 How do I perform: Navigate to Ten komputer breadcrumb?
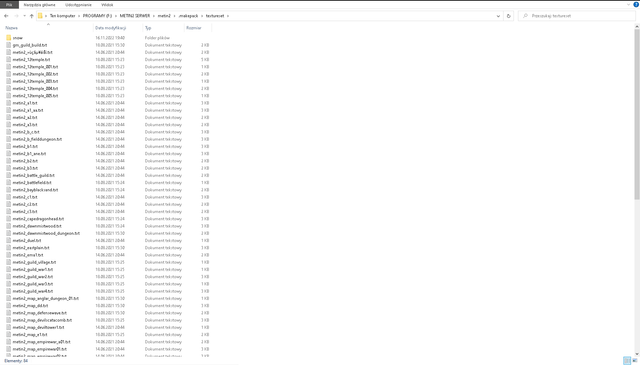pos(62,16)
